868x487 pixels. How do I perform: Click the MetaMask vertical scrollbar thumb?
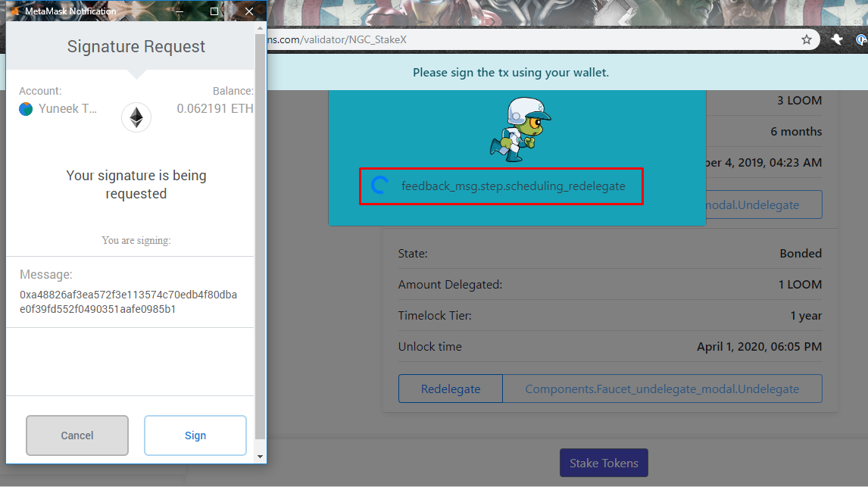(261, 236)
